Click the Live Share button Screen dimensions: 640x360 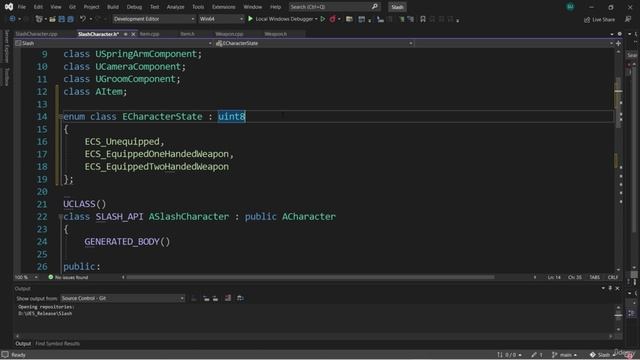click(x=600, y=19)
